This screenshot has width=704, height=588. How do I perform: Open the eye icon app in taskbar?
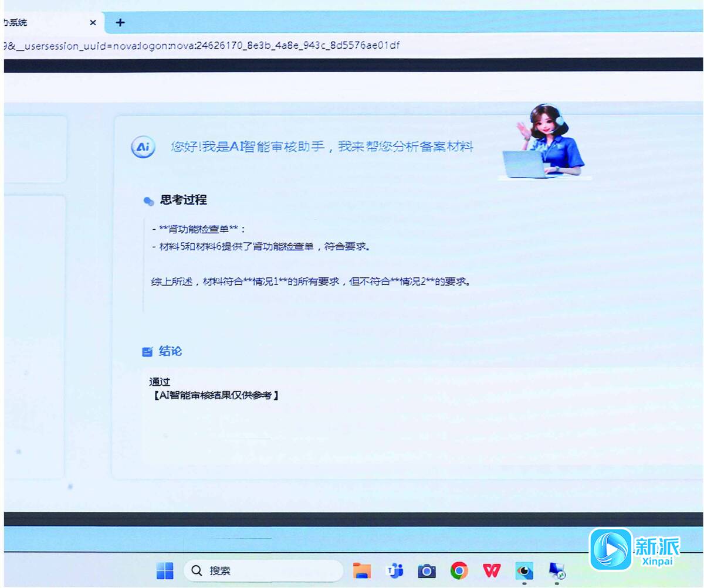524,570
